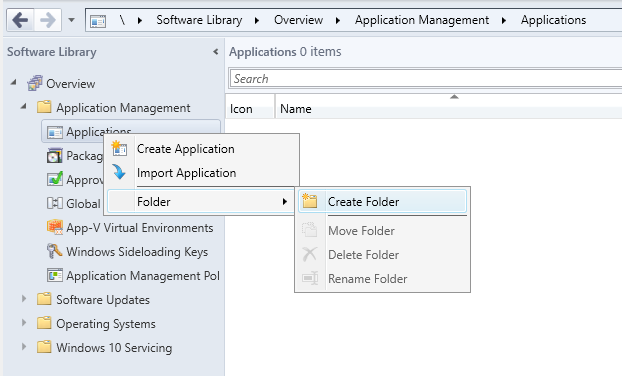This screenshot has height=376, width=622.
Task: Click the Folder submenu arrow
Action: (x=284, y=201)
